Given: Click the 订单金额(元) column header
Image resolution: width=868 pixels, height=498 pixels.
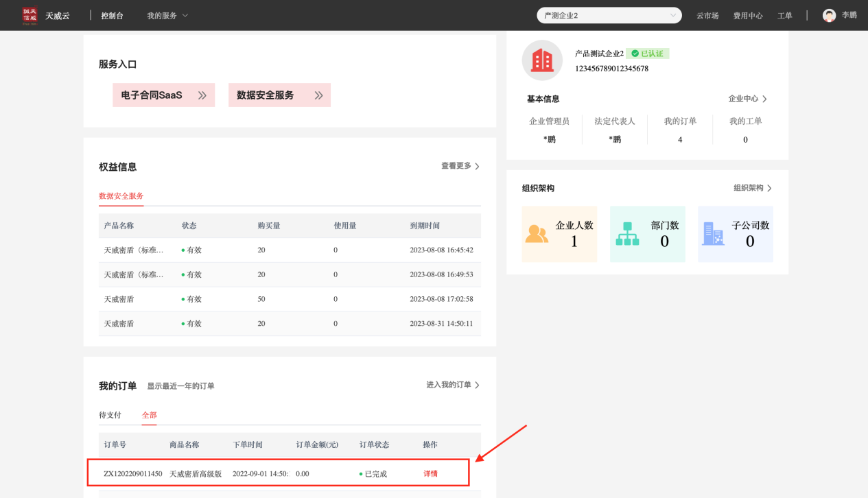Looking at the screenshot, I should (317, 444).
